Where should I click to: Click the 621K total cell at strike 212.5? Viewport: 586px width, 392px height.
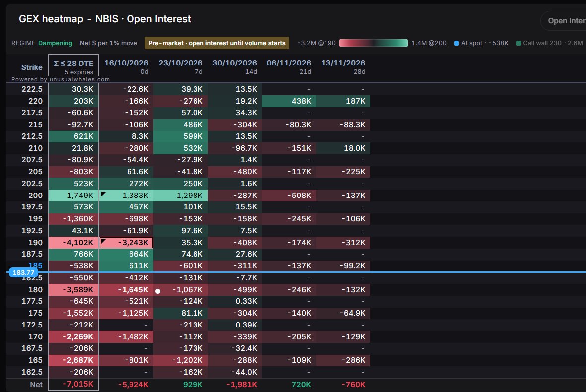click(x=73, y=136)
